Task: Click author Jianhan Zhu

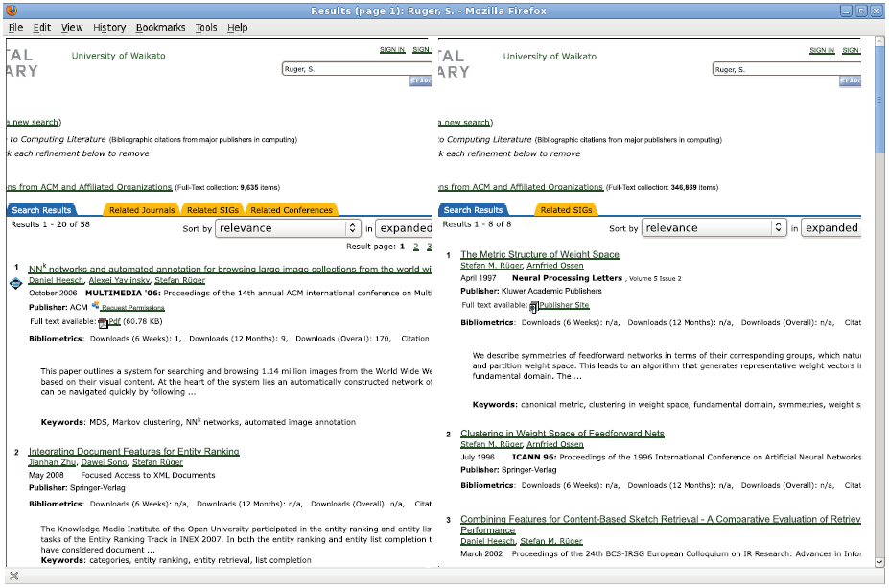Action: tap(52, 462)
